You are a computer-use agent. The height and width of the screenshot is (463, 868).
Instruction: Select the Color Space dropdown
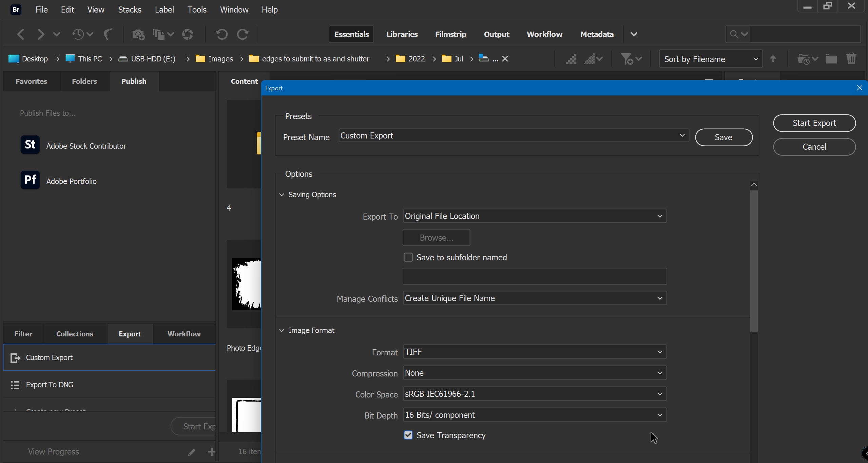(x=533, y=393)
